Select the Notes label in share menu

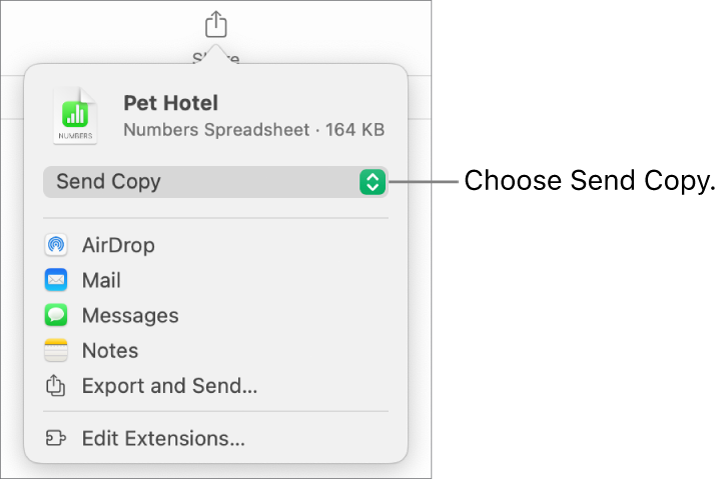tap(110, 351)
